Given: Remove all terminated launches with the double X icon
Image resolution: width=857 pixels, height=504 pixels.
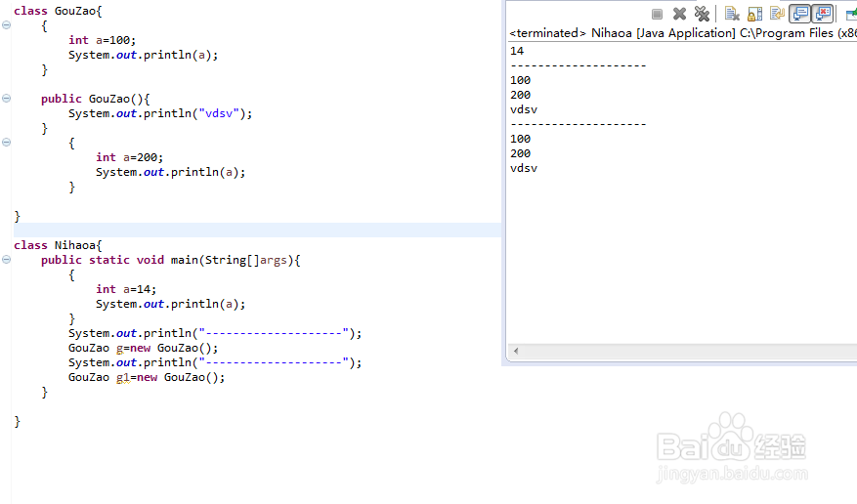Looking at the screenshot, I should [x=702, y=14].
